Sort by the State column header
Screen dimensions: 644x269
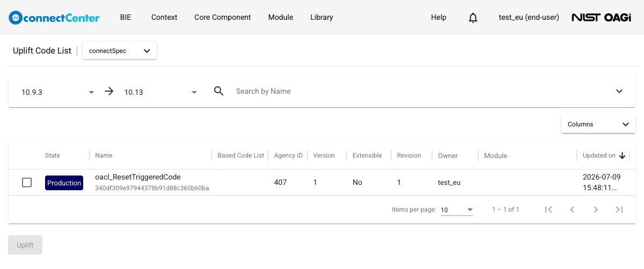tap(53, 155)
